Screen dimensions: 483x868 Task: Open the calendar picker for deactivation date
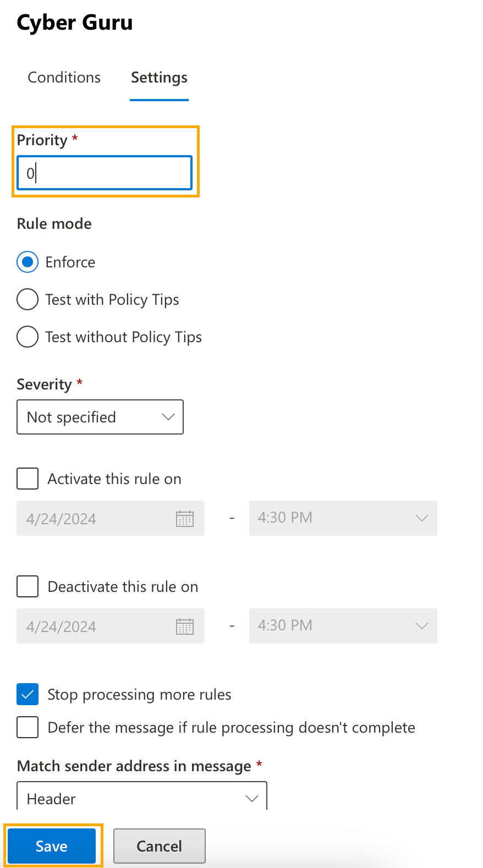[x=185, y=626]
